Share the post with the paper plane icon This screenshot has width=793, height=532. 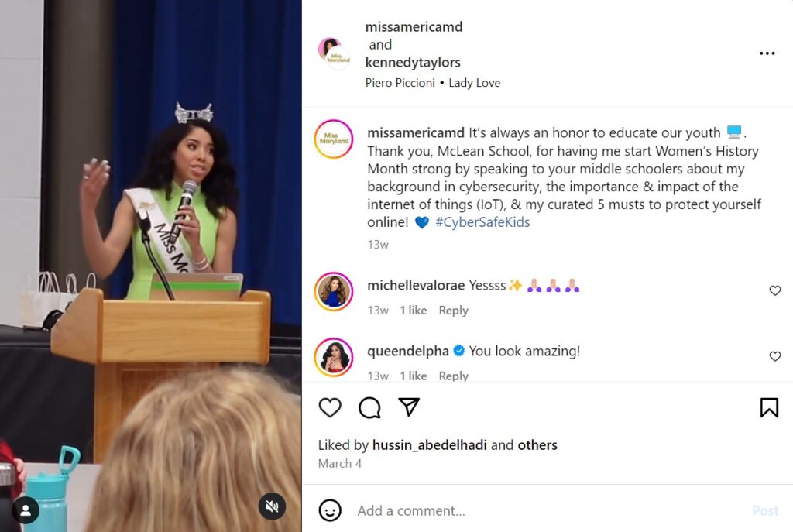pyautogui.click(x=409, y=407)
